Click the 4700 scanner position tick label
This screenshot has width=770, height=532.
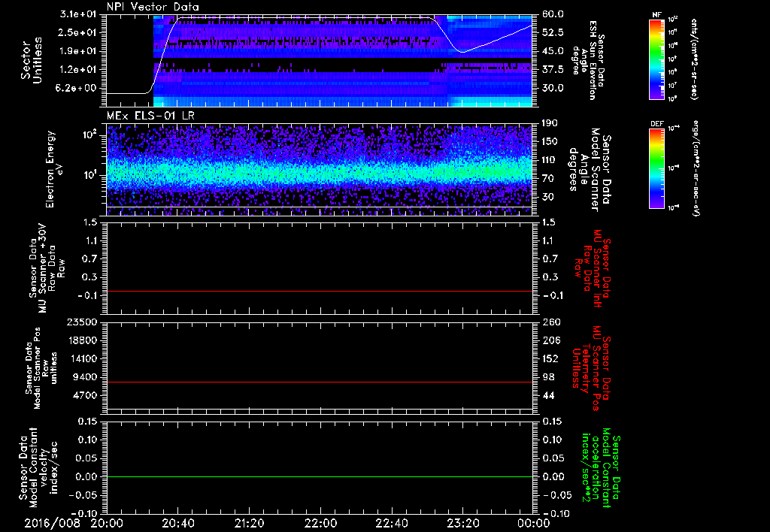85,395
